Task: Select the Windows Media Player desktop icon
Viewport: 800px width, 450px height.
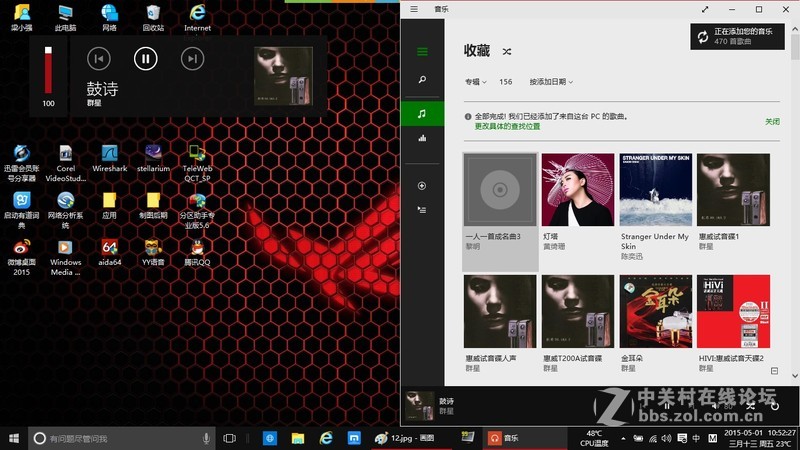Action: coord(65,257)
